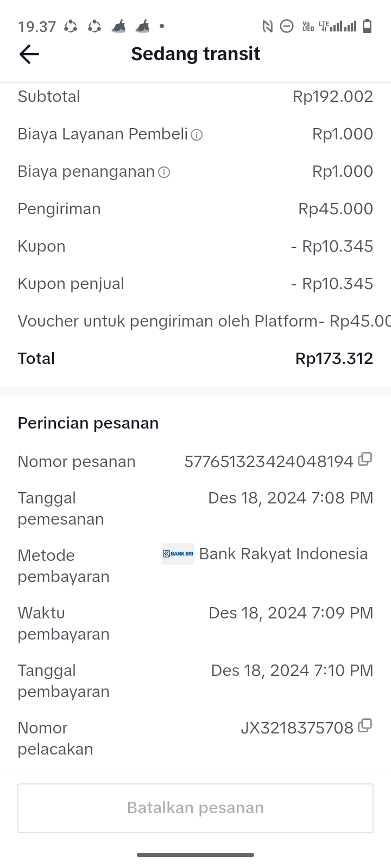This screenshot has width=391, height=868.
Task: Tap the battery status icon
Action: coord(367,26)
